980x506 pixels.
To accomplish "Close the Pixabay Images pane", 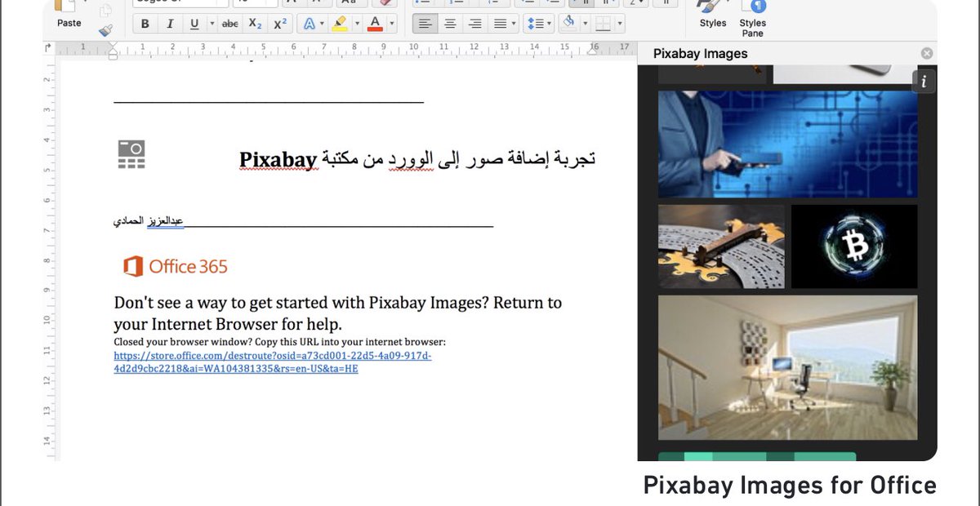I will (926, 53).
